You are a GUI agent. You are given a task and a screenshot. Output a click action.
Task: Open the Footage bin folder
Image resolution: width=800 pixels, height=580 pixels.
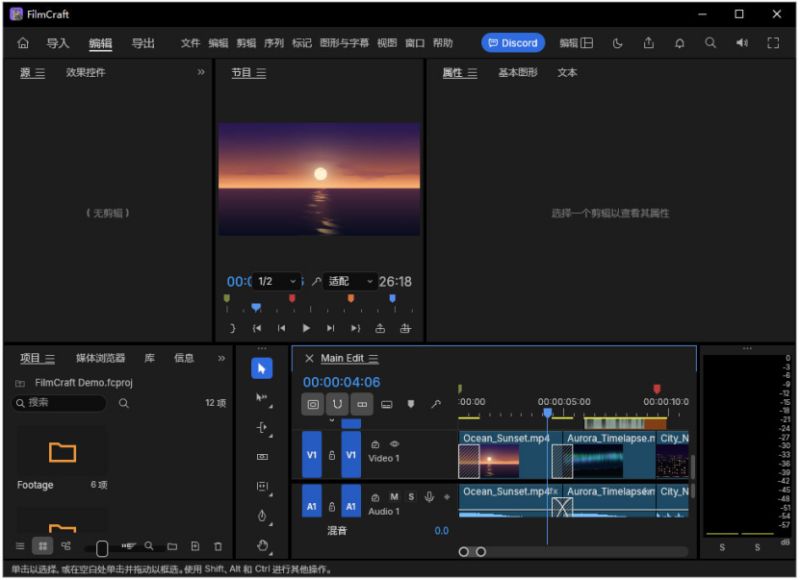click(62, 452)
